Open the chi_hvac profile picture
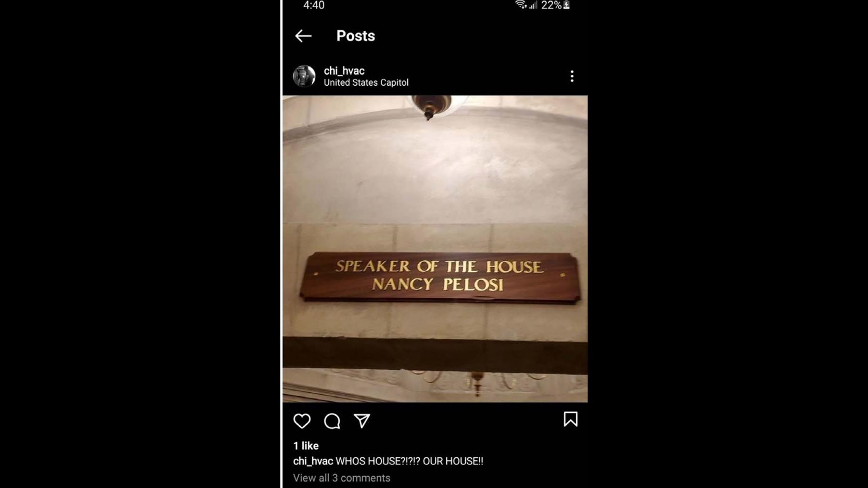This screenshot has width=868, height=488. [x=304, y=76]
